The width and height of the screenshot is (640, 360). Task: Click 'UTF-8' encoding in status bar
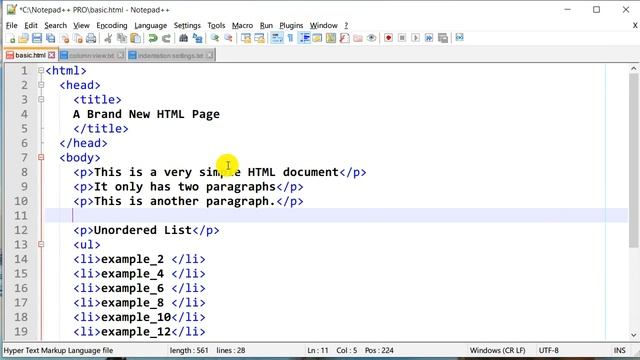[x=549, y=350]
